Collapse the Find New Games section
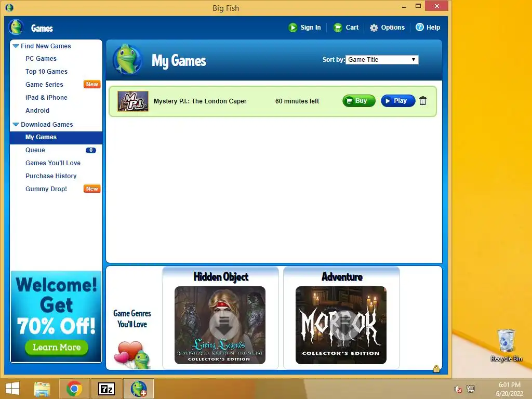The width and height of the screenshot is (532, 399). coord(16,46)
